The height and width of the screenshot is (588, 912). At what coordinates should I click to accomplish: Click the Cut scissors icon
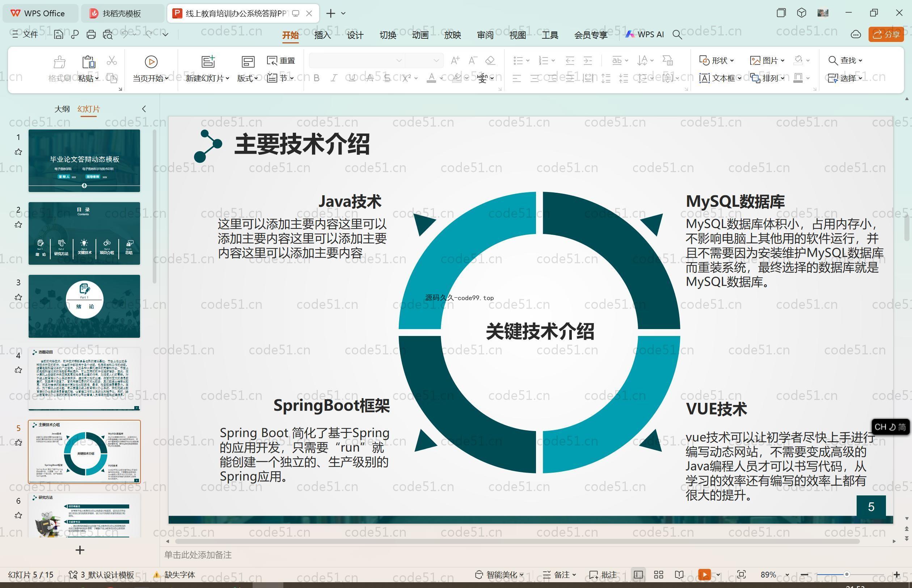tap(111, 60)
